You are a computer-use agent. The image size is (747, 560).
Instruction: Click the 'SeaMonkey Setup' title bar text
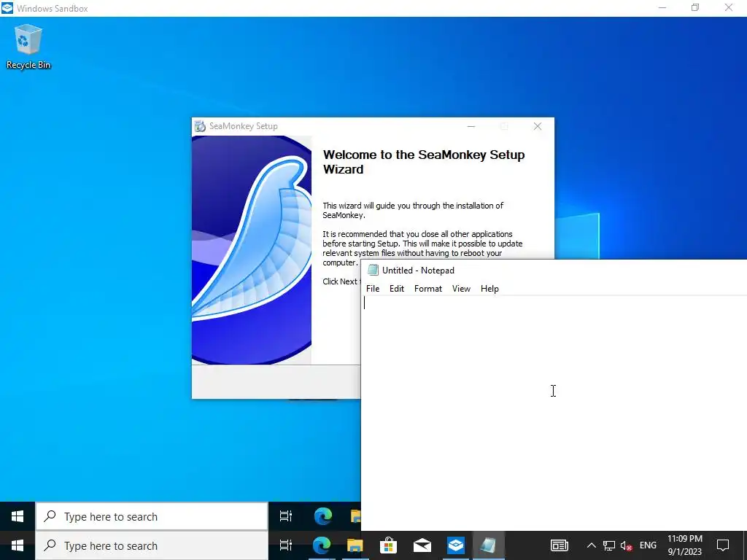243,126
